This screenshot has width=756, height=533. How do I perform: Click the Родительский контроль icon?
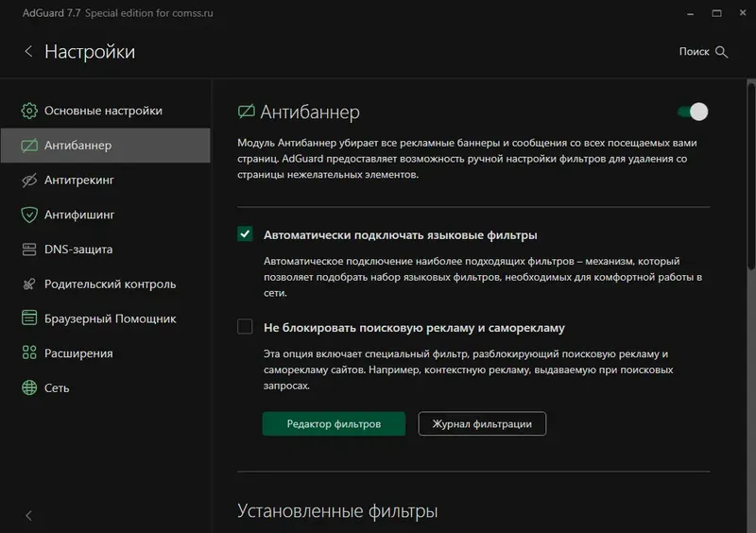pyautogui.click(x=29, y=284)
